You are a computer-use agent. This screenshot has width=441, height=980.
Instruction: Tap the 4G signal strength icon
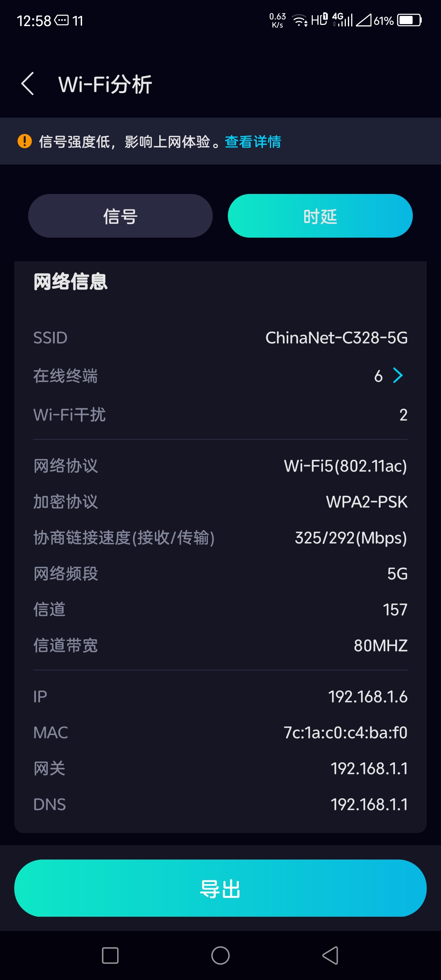point(342,20)
